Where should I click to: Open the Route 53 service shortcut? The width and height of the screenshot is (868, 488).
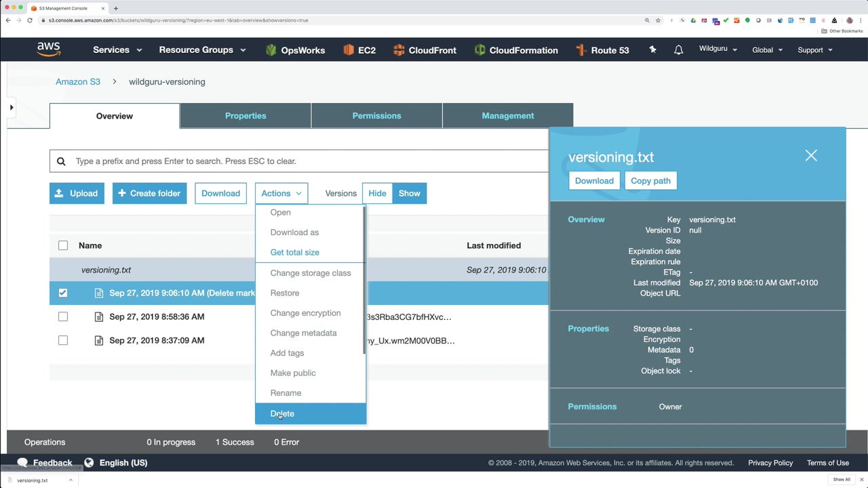click(x=602, y=50)
